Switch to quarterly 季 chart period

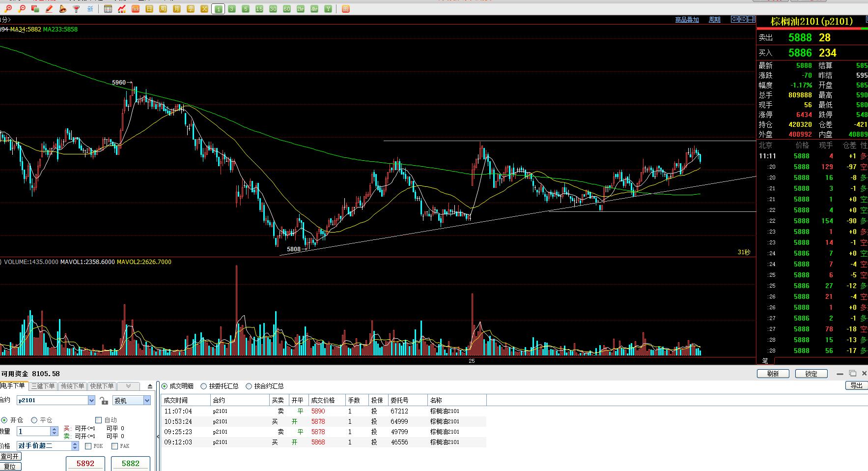(191, 9)
